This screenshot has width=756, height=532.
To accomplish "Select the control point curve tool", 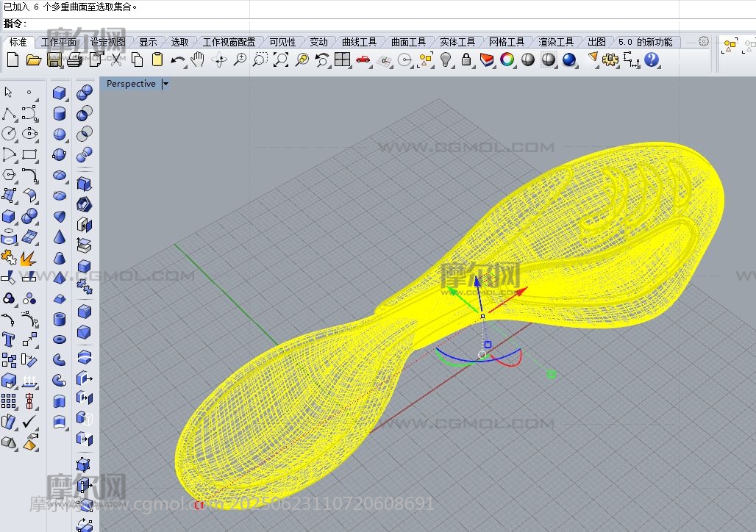I will [x=30, y=114].
